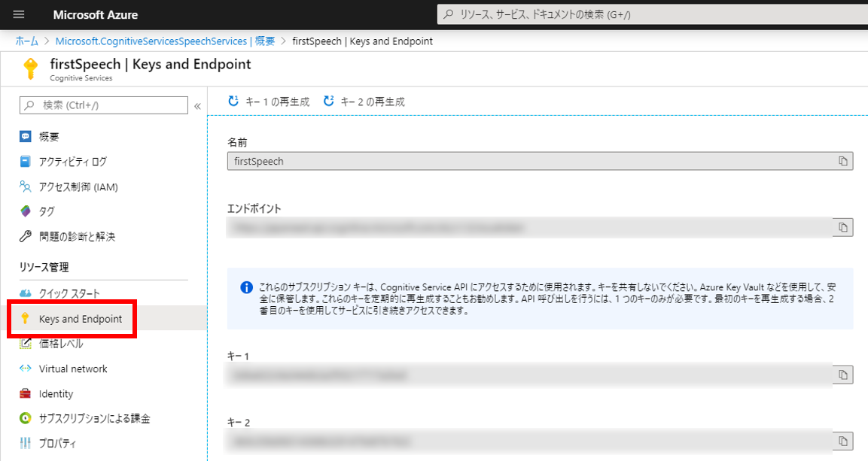Open the hamburger portal menu

pyautogui.click(x=19, y=14)
